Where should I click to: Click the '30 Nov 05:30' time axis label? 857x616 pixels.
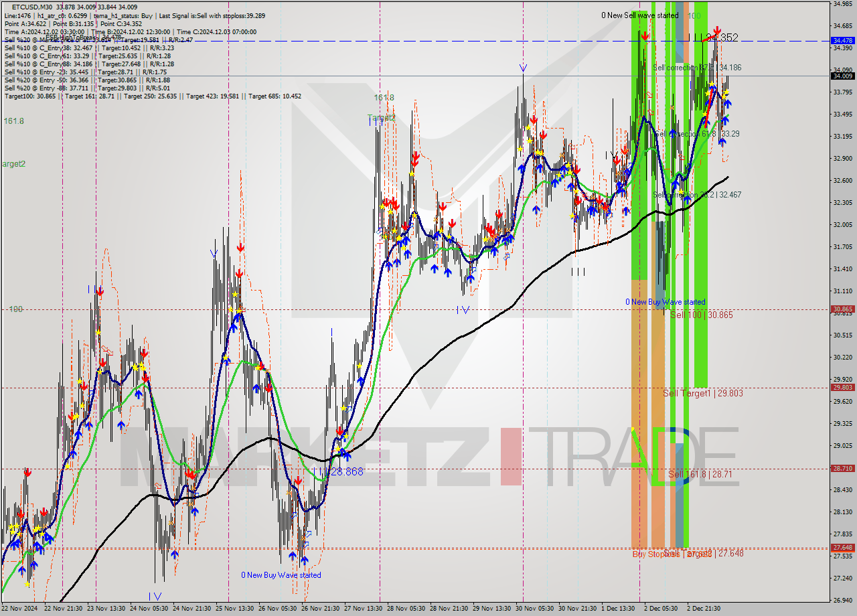[536, 609]
